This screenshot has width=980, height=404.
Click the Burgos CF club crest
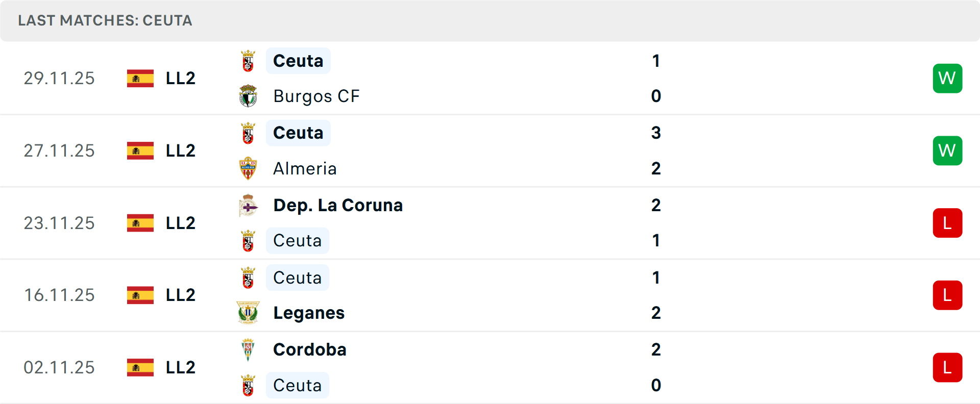click(248, 96)
